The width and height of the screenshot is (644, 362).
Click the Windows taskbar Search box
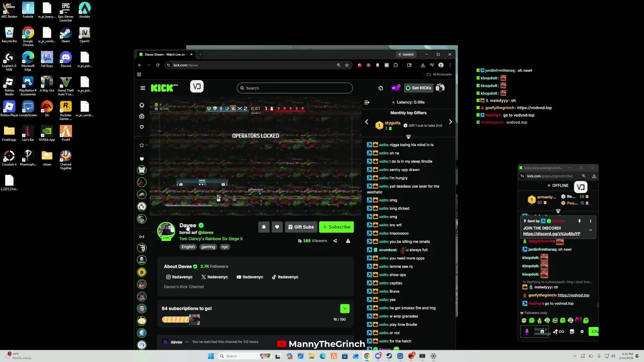244,356
